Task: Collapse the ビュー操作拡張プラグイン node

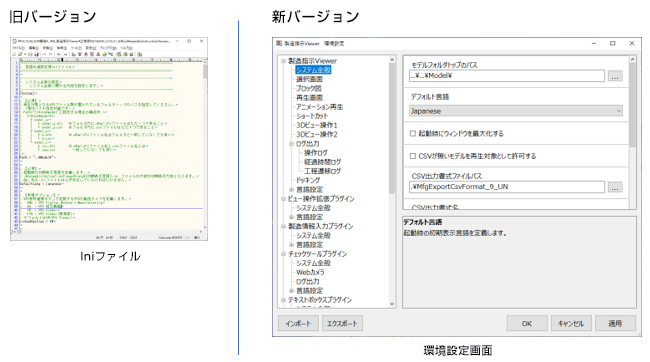Action: [284, 199]
